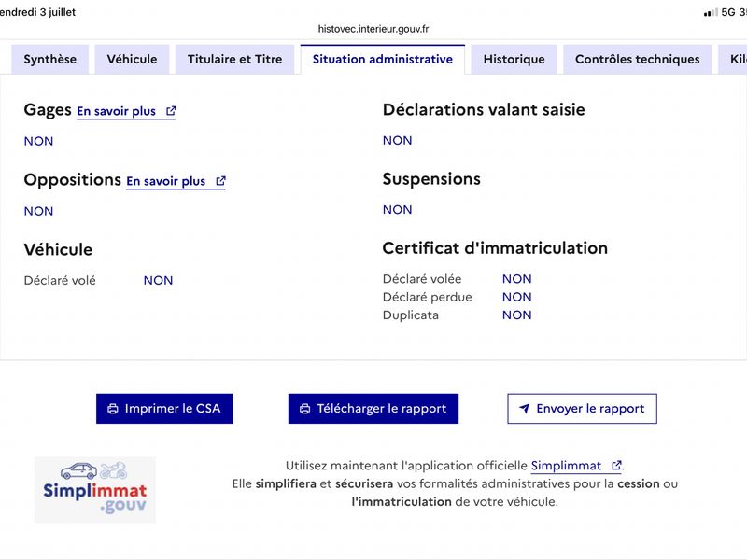
Task: Click the external-link icon beside Oppositions
Action: [x=220, y=181]
